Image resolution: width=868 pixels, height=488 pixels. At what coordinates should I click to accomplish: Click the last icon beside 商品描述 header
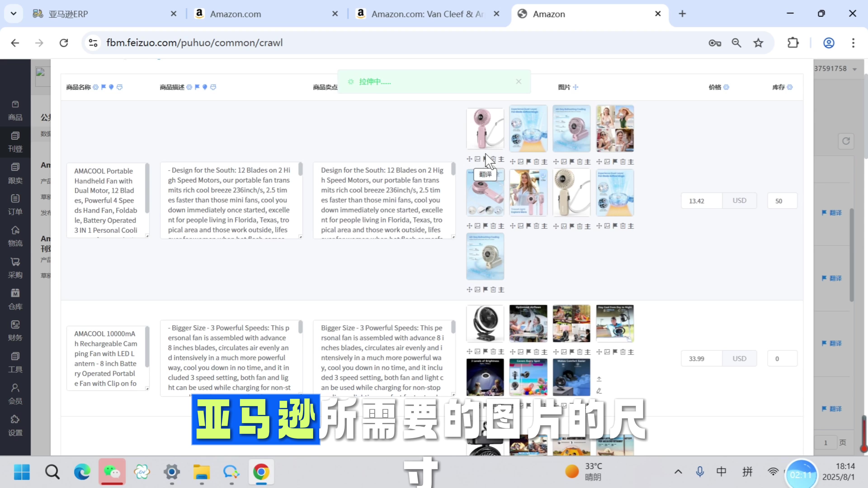(x=213, y=87)
